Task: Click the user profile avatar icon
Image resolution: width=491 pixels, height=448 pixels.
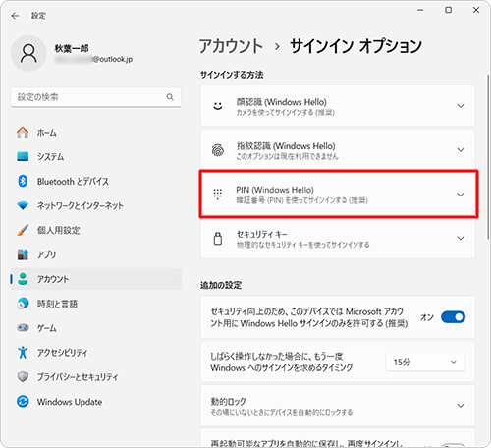Action: [x=28, y=53]
